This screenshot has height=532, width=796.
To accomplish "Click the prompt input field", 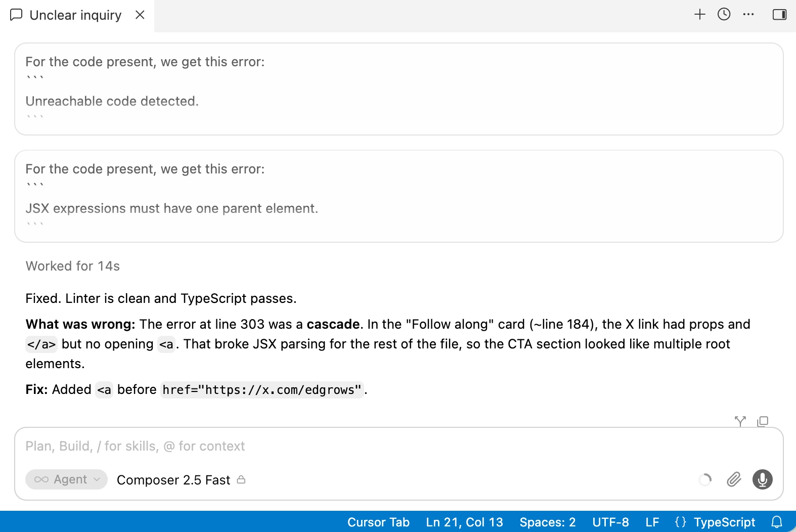I will pyautogui.click(x=399, y=447).
